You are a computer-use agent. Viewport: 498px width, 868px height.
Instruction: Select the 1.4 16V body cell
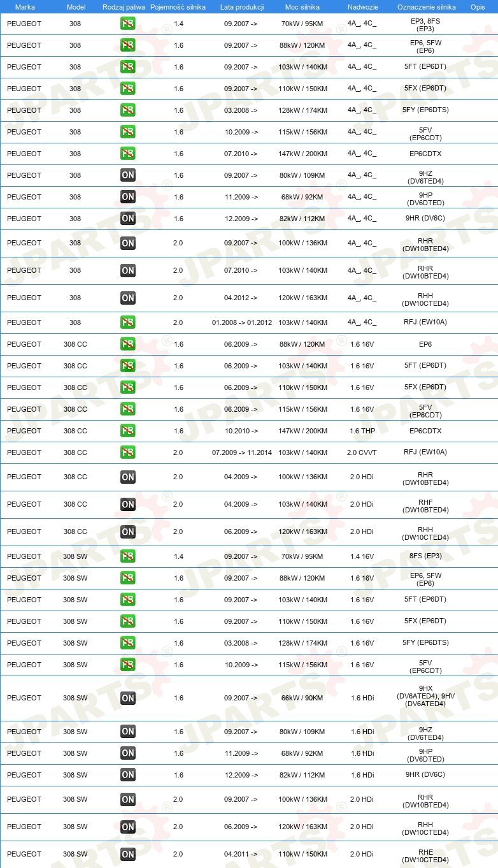362,556
